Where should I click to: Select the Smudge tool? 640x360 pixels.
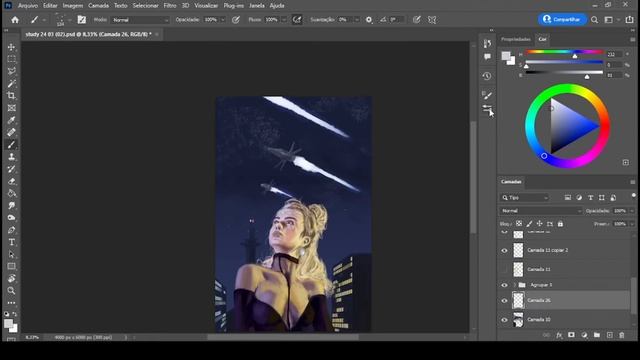[11, 205]
